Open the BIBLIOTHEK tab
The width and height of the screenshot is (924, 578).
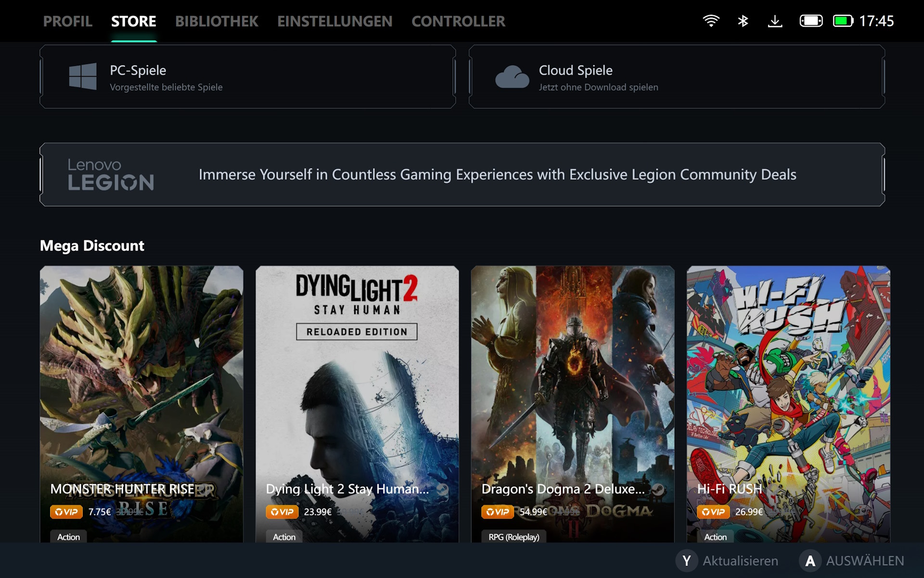pos(217,21)
